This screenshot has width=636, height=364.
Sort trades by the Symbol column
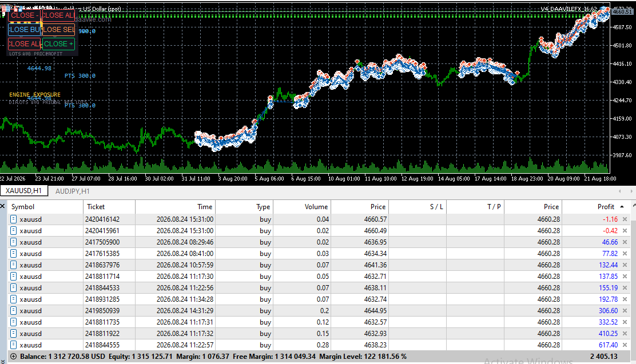pos(45,207)
